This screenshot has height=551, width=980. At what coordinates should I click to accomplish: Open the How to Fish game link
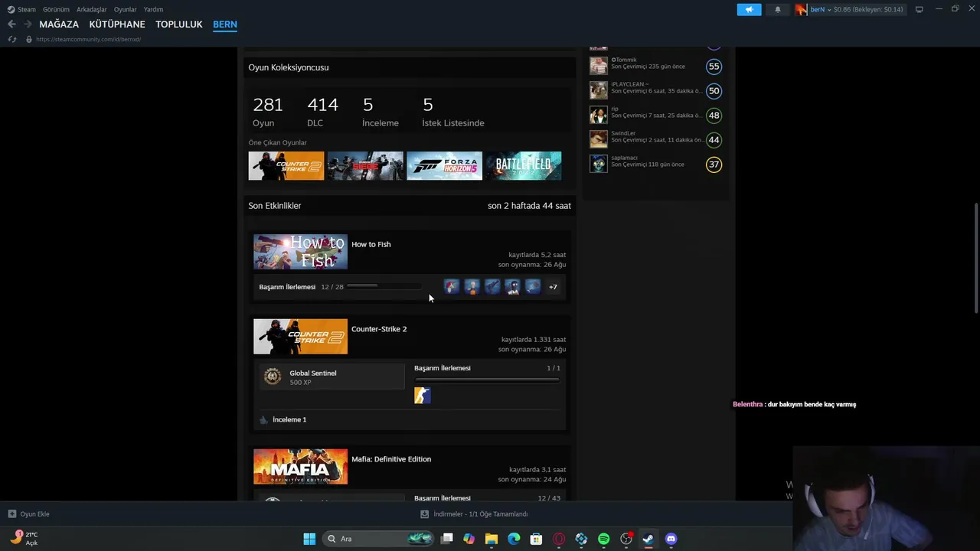(371, 244)
